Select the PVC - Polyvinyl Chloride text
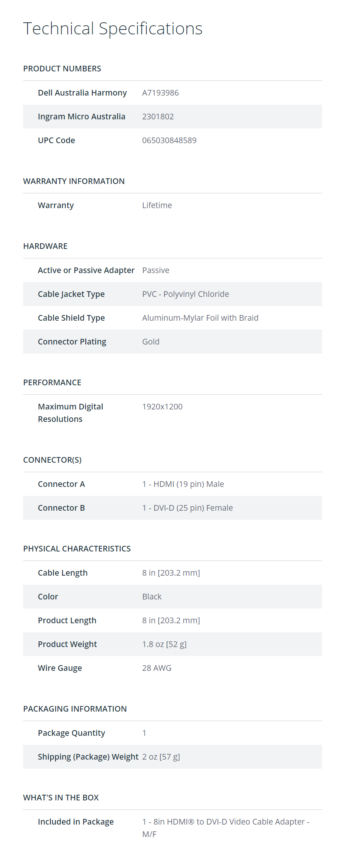Viewport: 338px width, 868px height. [185, 294]
